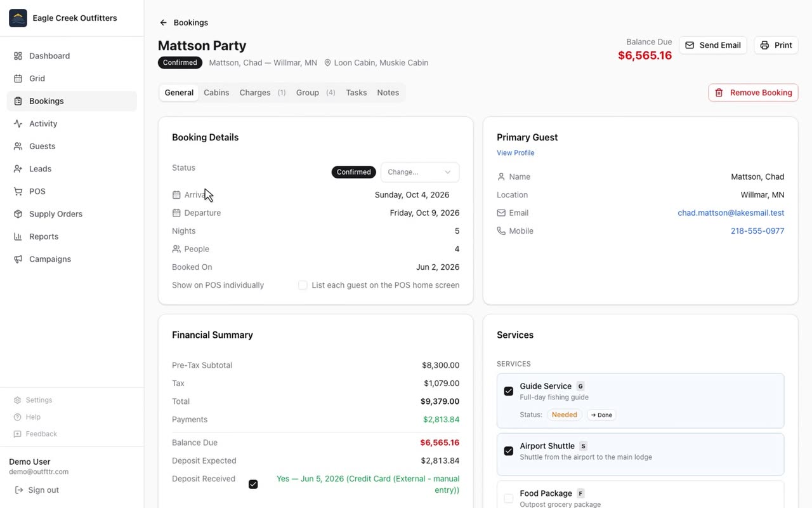Switch to the Charges tab
Image resolution: width=812 pixels, height=508 pixels.
tap(263, 93)
